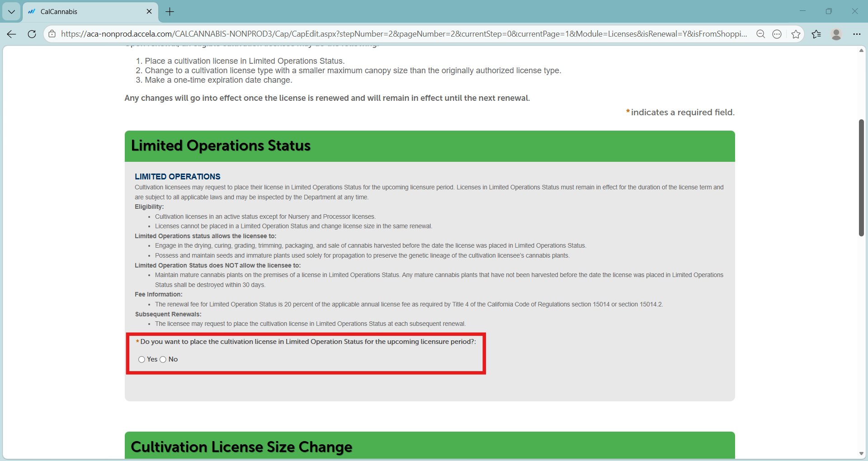Click 'Fee Information:' label text
The width and height of the screenshot is (868, 461).
[159, 295]
